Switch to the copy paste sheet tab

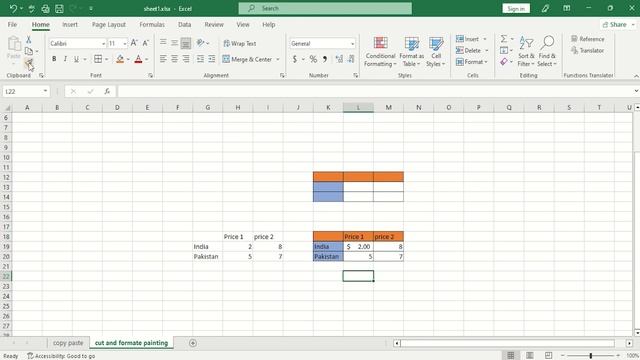pyautogui.click(x=68, y=343)
